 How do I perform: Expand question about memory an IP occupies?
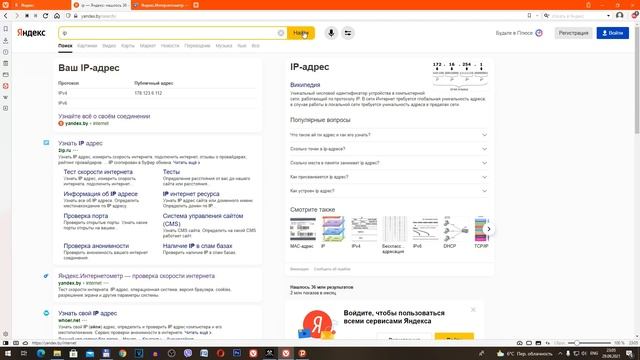click(x=389, y=163)
